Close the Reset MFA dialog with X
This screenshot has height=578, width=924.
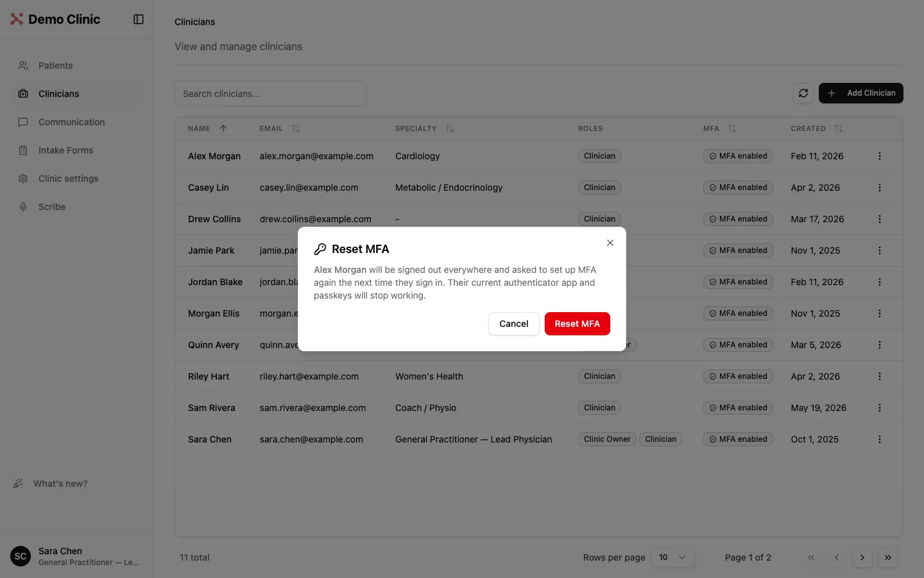[610, 243]
